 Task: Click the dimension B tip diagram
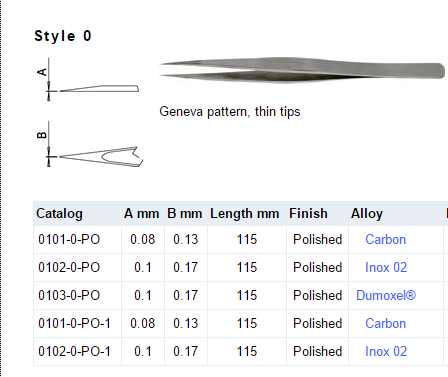tap(89, 144)
